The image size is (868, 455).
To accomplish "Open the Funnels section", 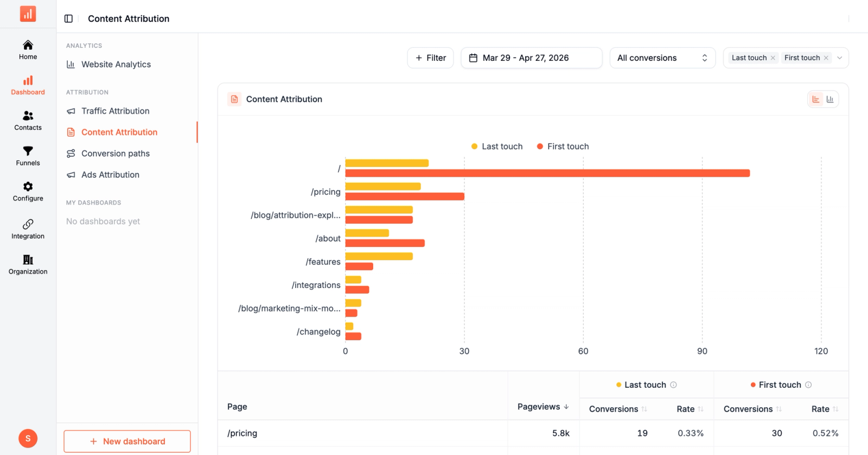I will [28, 156].
